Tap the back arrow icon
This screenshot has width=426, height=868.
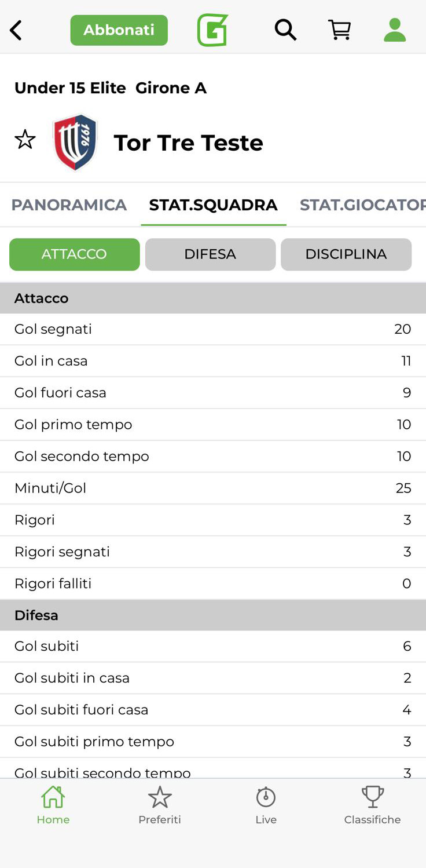[x=16, y=30]
